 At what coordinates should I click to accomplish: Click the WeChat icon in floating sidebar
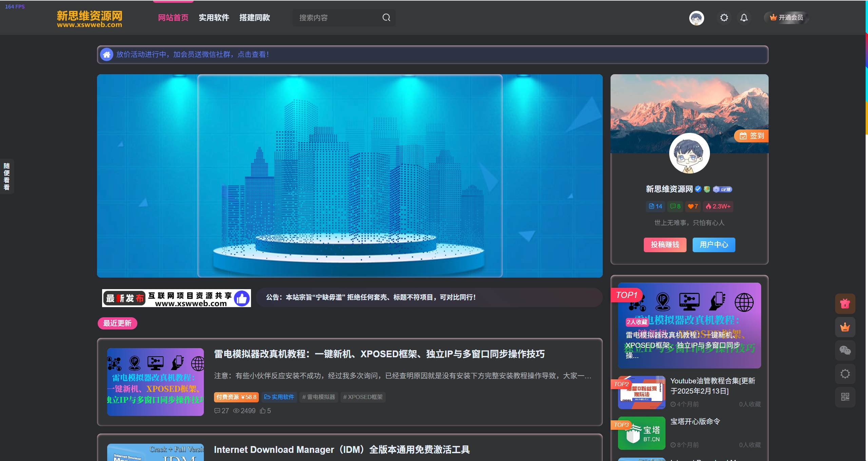(845, 350)
